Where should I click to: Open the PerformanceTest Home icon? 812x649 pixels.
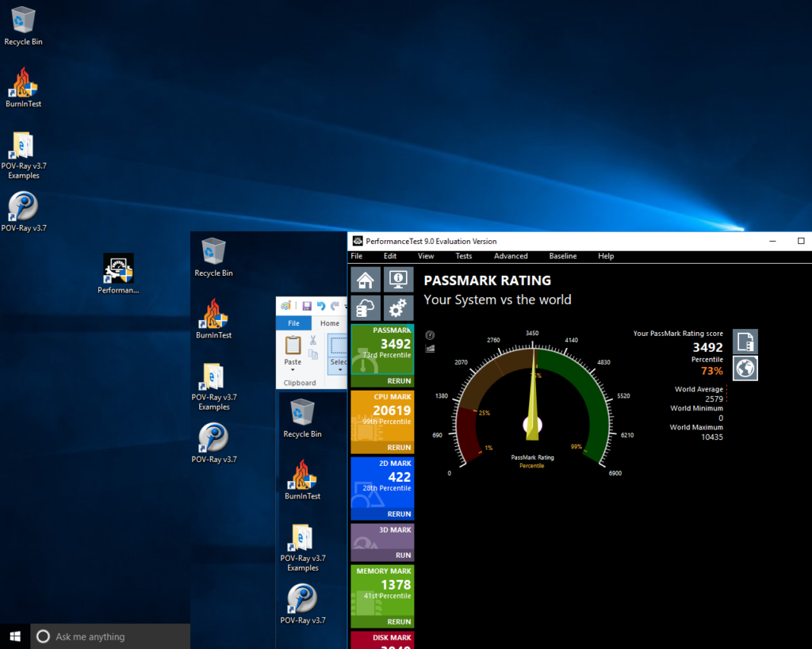pyautogui.click(x=365, y=280)
